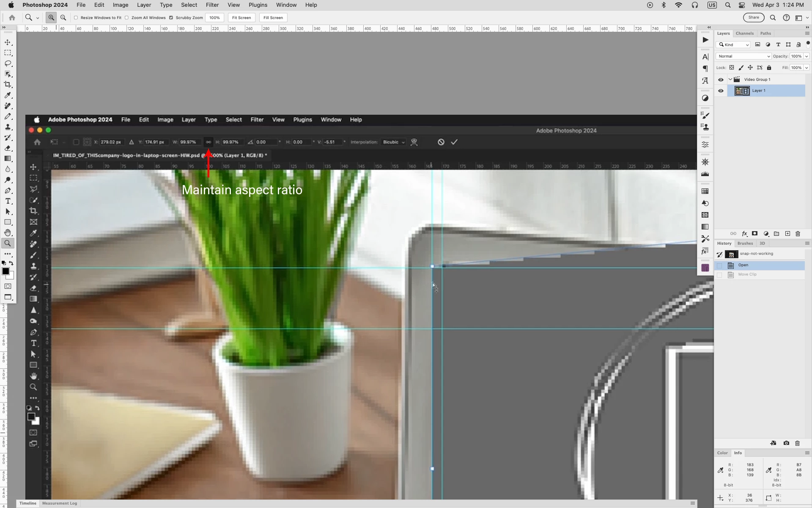Image resolution: width=812 pixels, height=508 pixels.
Task: Click the Share button
Action: click(x=754, y=18)
